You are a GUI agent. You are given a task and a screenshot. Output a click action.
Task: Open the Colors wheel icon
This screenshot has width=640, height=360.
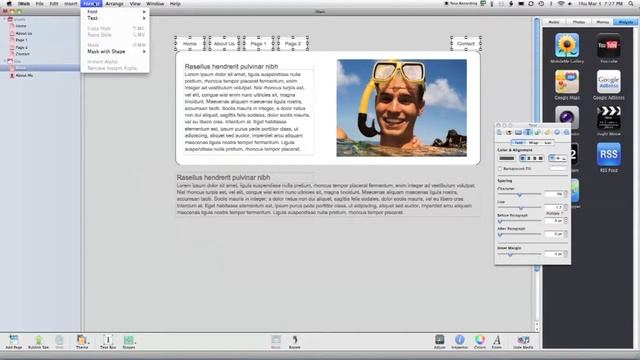(480, 341)
